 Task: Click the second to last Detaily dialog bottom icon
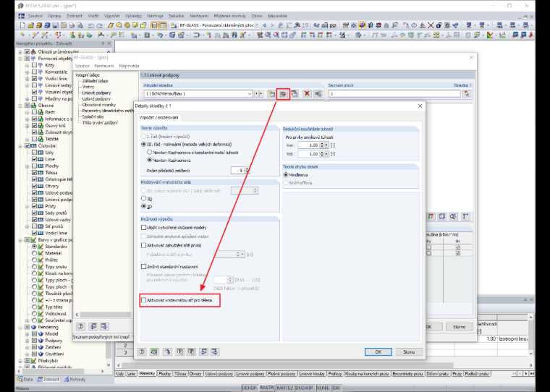point(203,351)
